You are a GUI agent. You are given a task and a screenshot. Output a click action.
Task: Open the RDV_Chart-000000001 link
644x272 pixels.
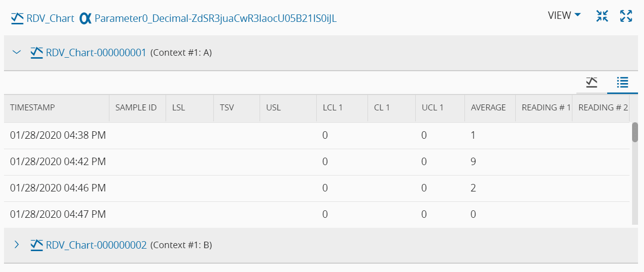pos(96,52)
